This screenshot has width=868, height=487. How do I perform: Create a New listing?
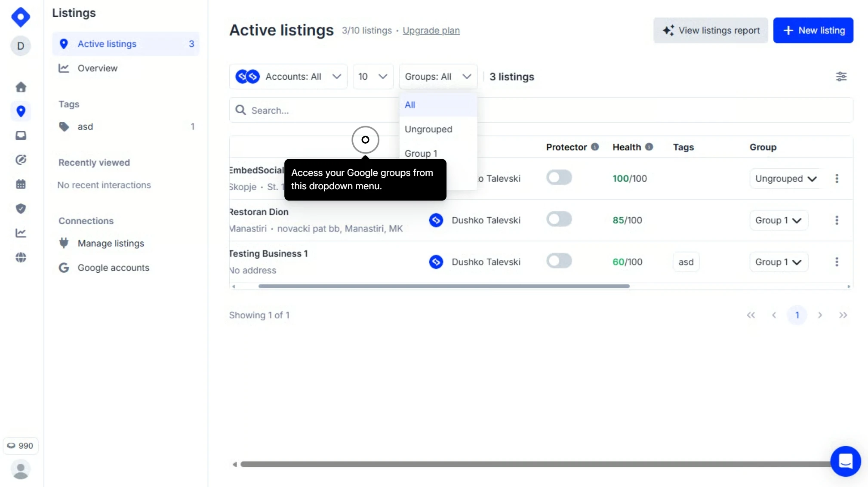coord(813,30)
